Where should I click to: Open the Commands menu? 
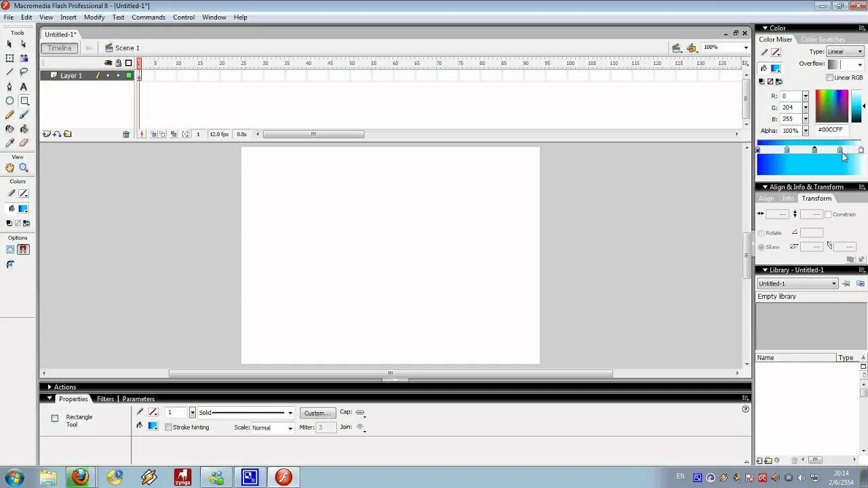(149, 18)
